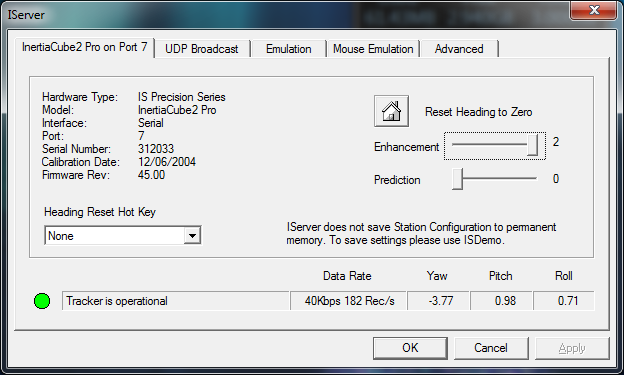Click the firmware revision value 45.00
624x375 pixels.
tap(151, 175)
